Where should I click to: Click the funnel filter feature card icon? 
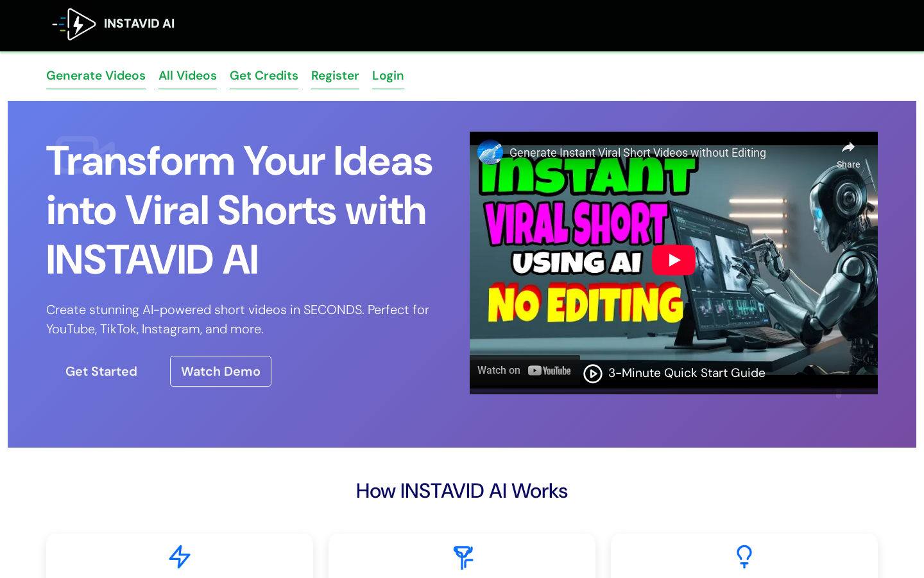463,557
